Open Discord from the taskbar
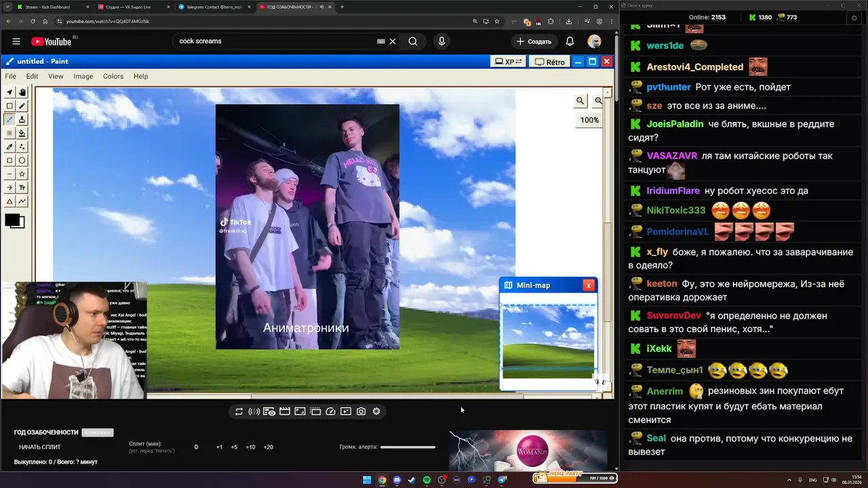Screen dimensions: 868x488 (x=397, y=480)
